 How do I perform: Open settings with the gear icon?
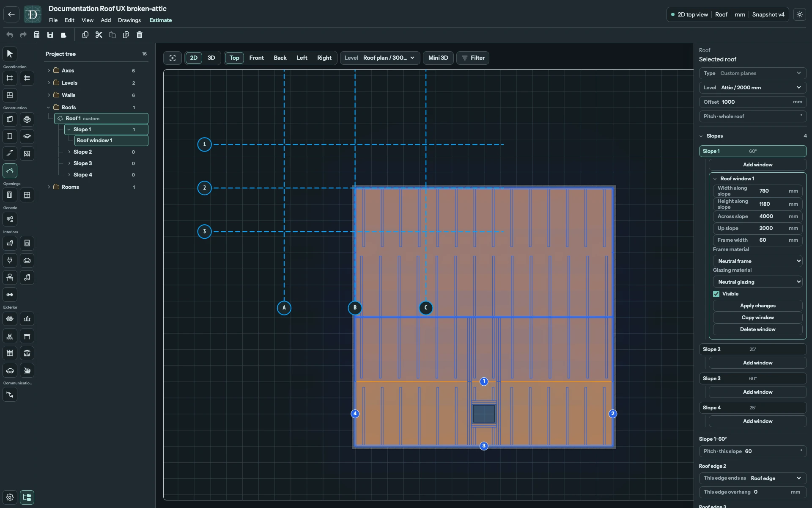[10, 497]
